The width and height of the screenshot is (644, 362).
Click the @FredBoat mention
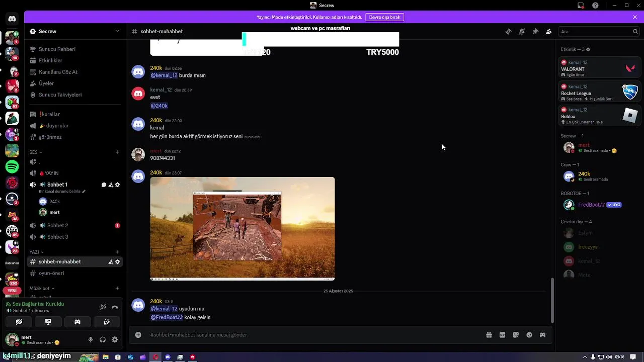point(167,317)
